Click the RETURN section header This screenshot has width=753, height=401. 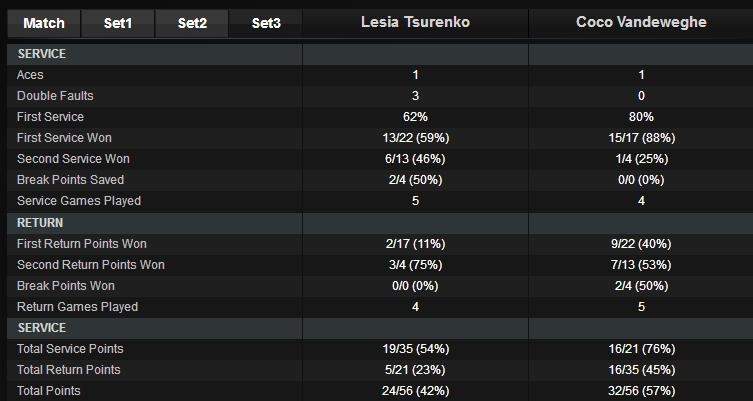click(x=40, y=223)
